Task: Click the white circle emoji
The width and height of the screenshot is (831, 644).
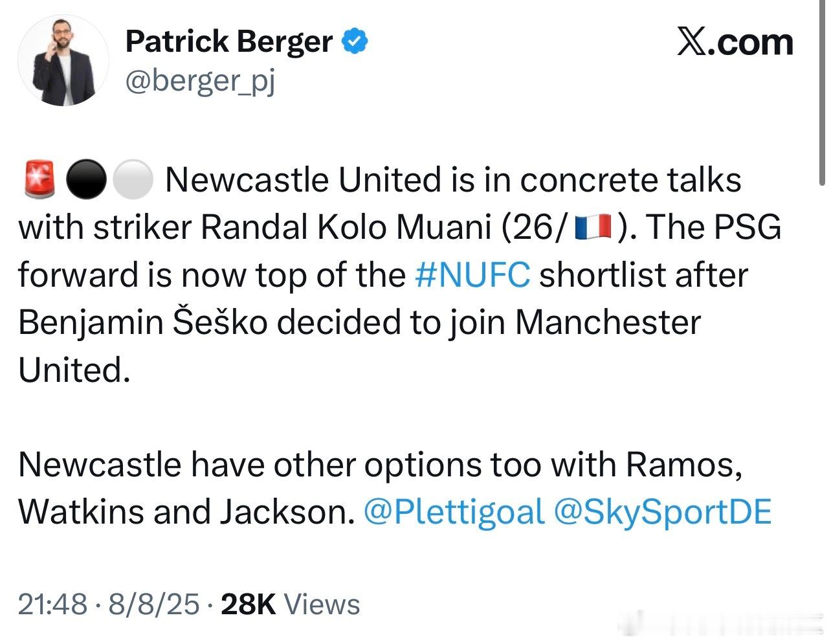Action: [x=133, y=180]
